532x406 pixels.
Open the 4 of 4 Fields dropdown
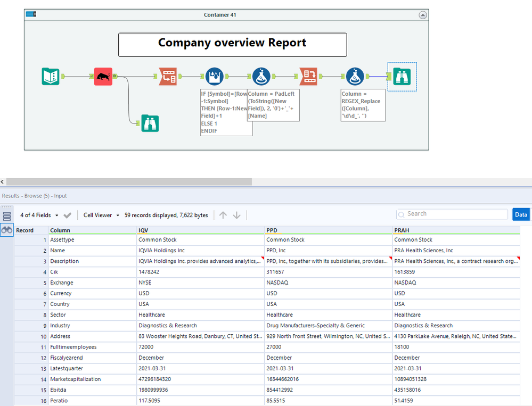[x=39, y=215]
